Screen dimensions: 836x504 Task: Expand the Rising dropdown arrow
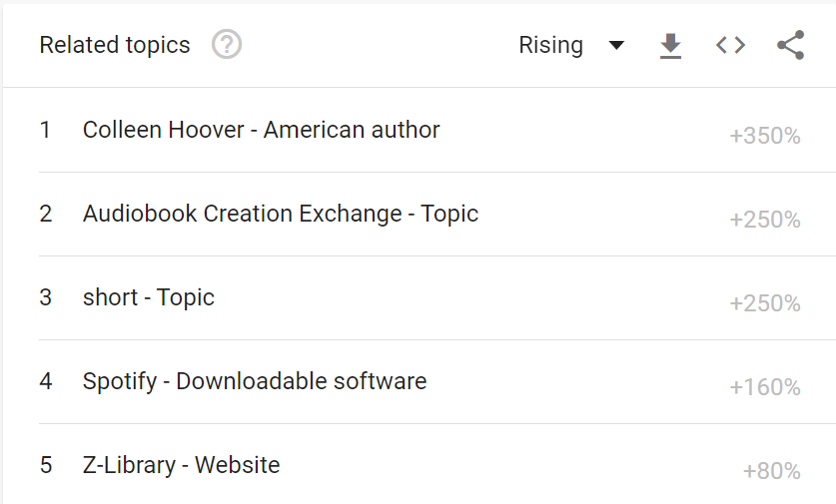tap(616, 45)
